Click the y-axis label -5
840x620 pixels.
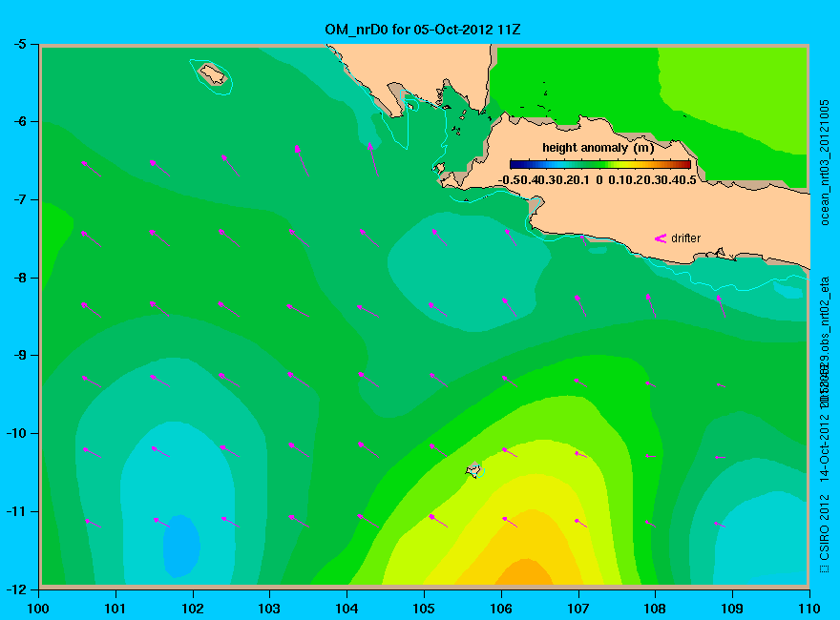coord(19,44)
